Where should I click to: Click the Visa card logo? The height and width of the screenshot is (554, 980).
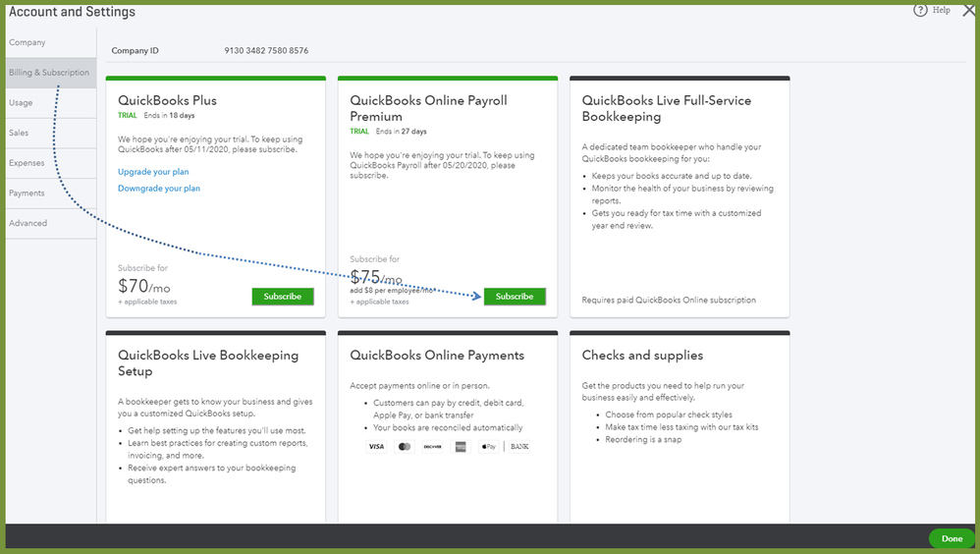[376, 447]
